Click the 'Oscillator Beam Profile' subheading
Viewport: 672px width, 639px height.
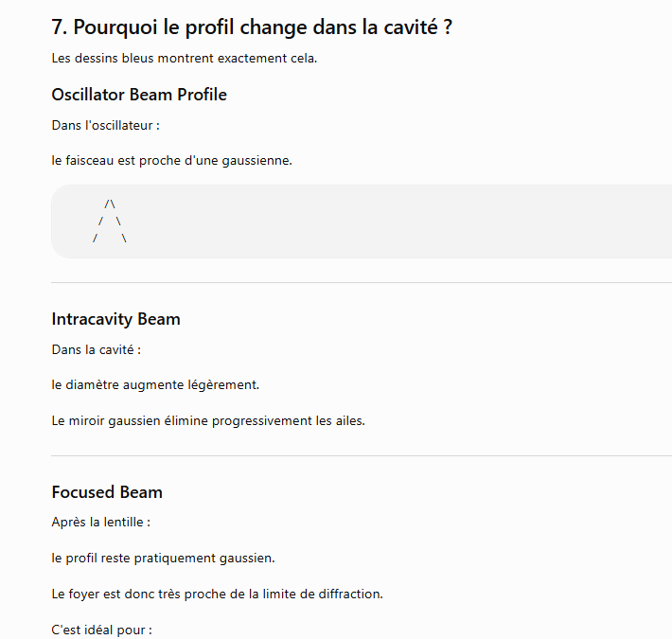pyautogui.click(x=139, y=95)
